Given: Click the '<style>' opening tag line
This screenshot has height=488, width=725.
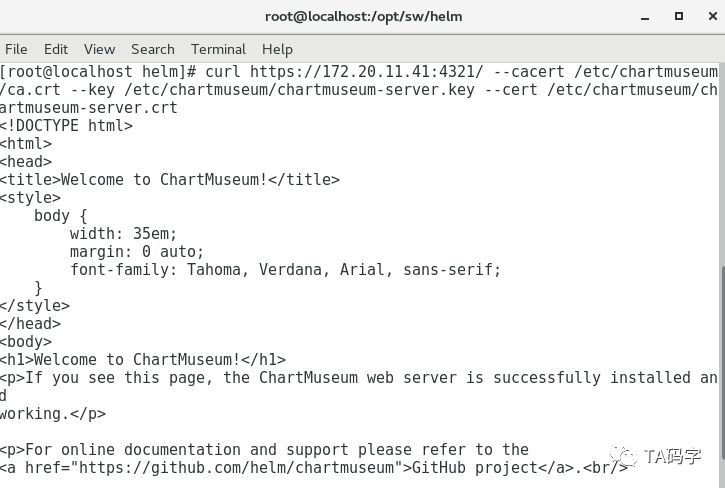Looking at the screenshot, I should tap(30, 198).
